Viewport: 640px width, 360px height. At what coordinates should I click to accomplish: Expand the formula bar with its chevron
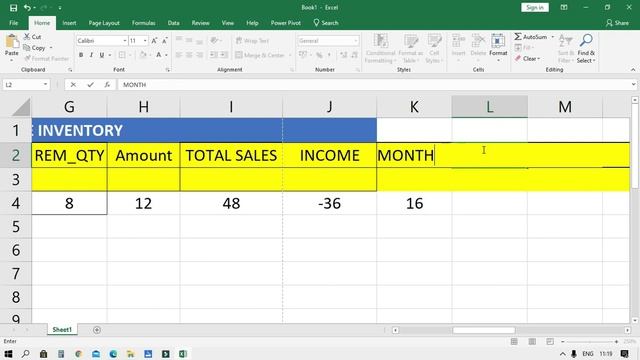tap(633, 84)
